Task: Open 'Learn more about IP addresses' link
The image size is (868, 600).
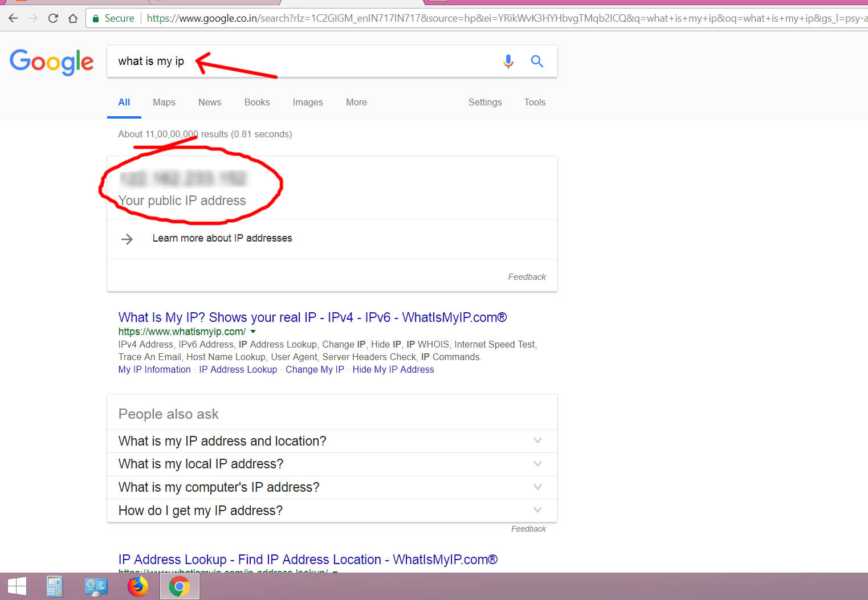Action: (x=222, y=238)
